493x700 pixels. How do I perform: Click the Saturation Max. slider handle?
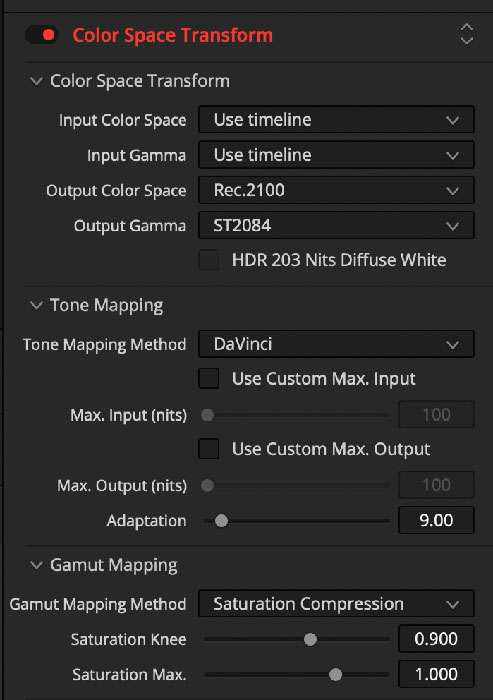[335, 675]
